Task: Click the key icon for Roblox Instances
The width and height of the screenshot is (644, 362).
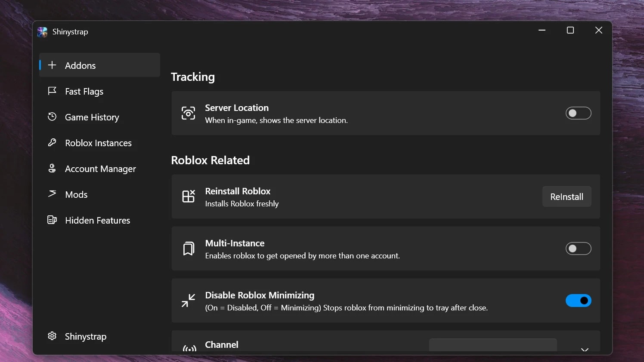Action: pyautogui.click(x=52, y=142)
